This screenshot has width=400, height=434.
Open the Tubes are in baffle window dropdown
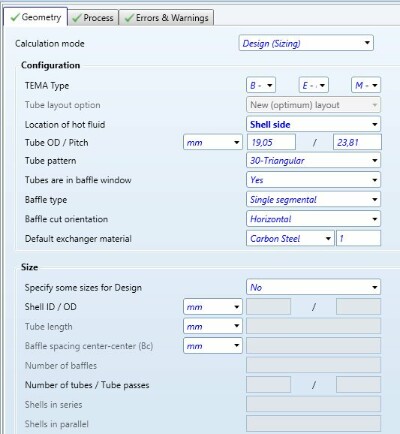[313, 180]
